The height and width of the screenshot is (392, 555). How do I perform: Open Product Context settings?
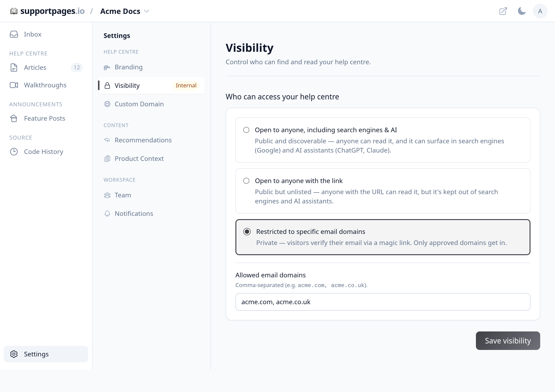tap(151, 159)
